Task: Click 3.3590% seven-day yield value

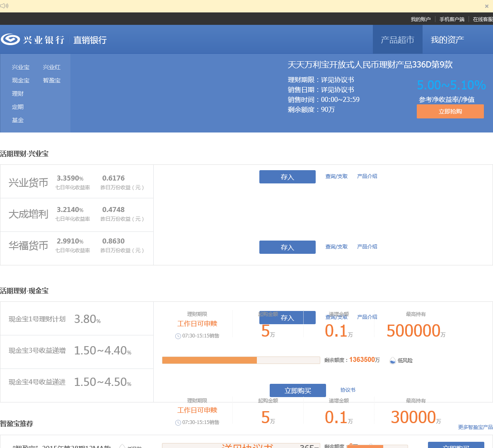Action: (x=70, y=178)
